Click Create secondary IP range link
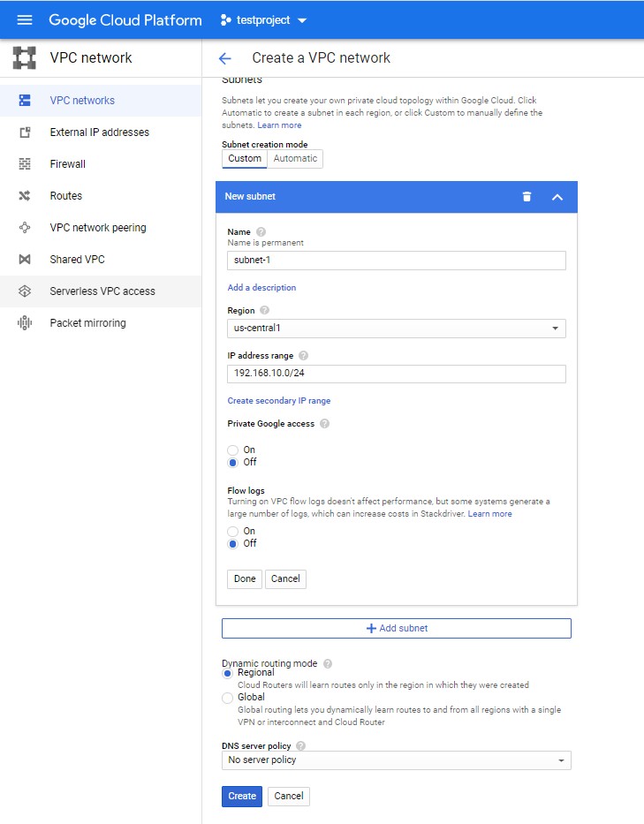Screen dimensions: 644x824 [279, 400]
